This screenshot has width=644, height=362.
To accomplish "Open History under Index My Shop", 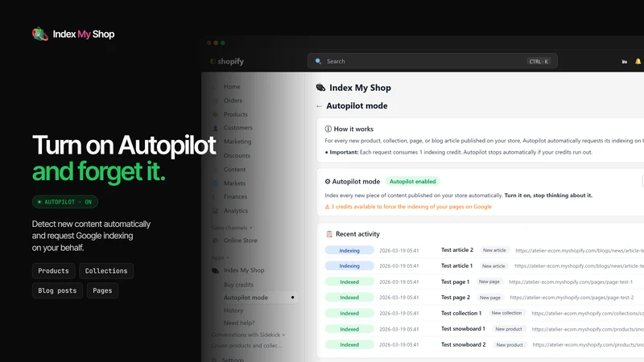I will click(x=233, y=311).
